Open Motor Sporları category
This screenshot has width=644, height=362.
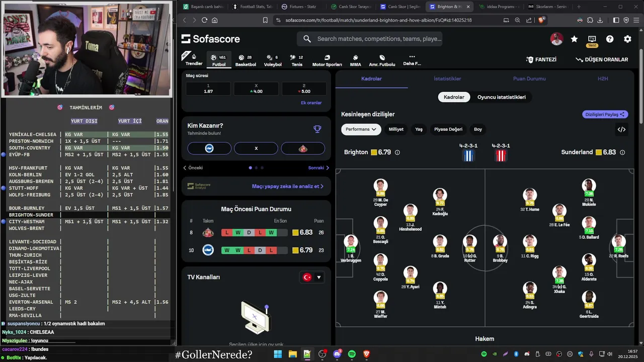327,60
